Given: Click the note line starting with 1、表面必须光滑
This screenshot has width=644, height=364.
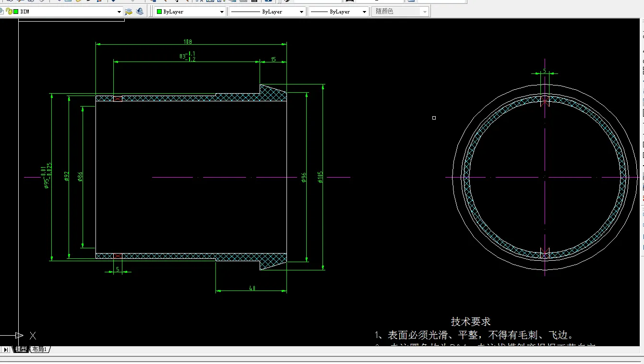Looking at the screenshot, I should click(x=474, y=335).
